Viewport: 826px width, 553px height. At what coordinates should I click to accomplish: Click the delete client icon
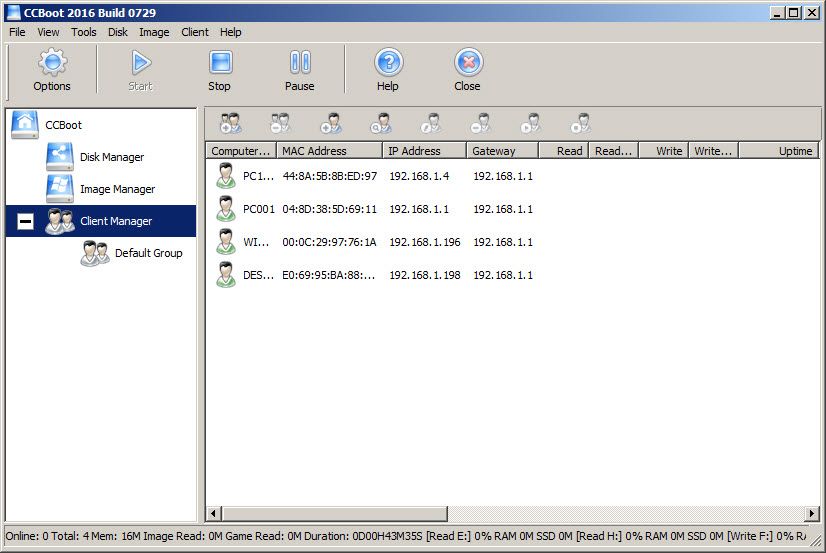pyautogui.click(x=480, y=123)
